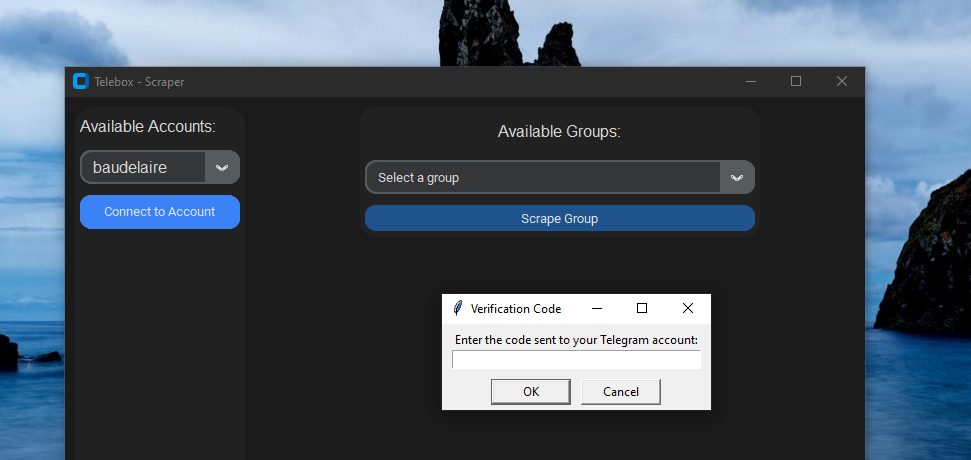The image size is (971, 460).
Task: Minimize the Verification Code dialog
Action: [x=597, y=308]
